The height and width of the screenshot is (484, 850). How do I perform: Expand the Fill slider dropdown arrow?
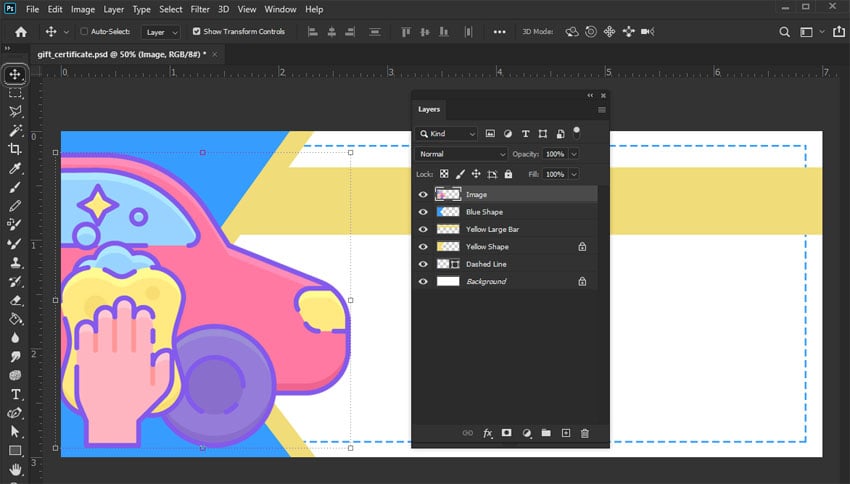click(x=574, y=175)
